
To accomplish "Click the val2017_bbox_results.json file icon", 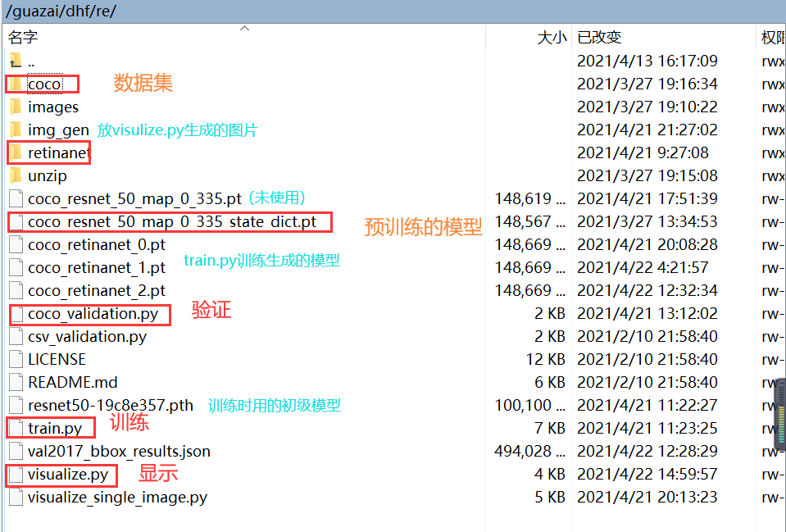I will [16, 451].
